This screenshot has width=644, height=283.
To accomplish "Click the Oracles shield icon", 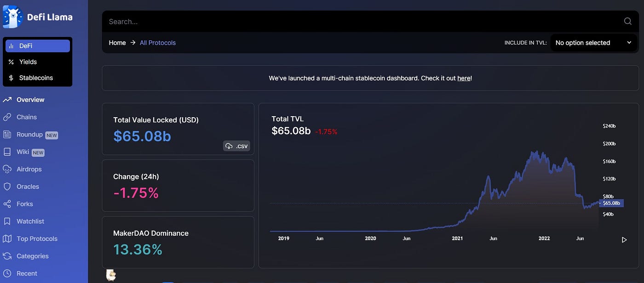I will pyautogui.click(x=7, y=187).
